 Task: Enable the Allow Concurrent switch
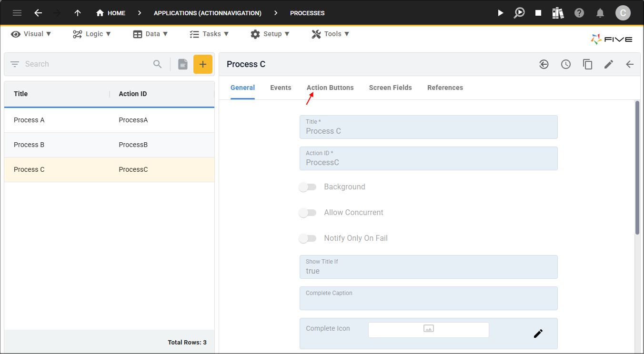click(x=308, y=213)
